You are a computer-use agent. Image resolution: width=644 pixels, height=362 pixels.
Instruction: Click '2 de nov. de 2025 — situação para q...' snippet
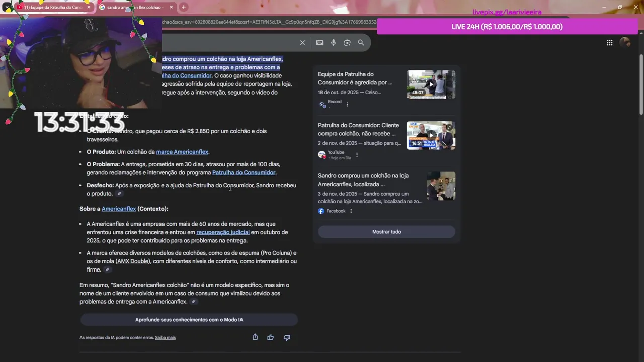tap(360, 143)
